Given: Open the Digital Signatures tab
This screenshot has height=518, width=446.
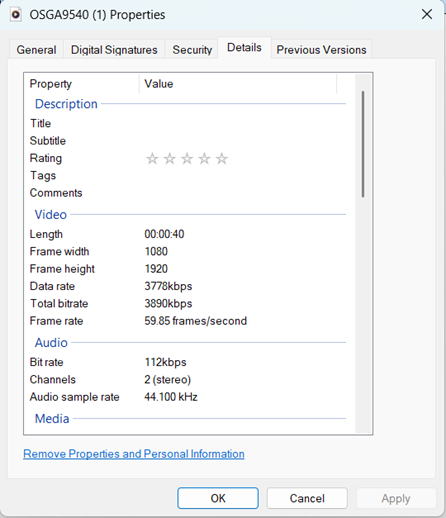Looking at the screenshot, I should (114, 50).
